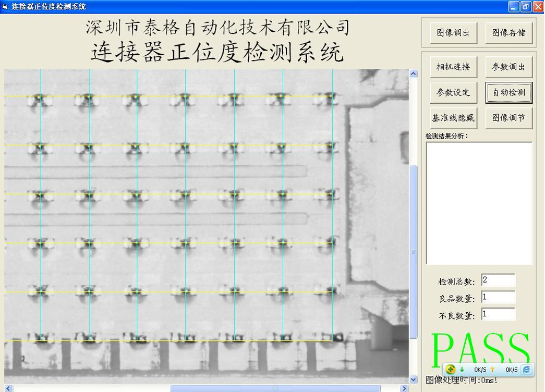Viewport: 545px width, 392px height.
Task: Click the 检测结果分析 label
Action: pos(446,136)
